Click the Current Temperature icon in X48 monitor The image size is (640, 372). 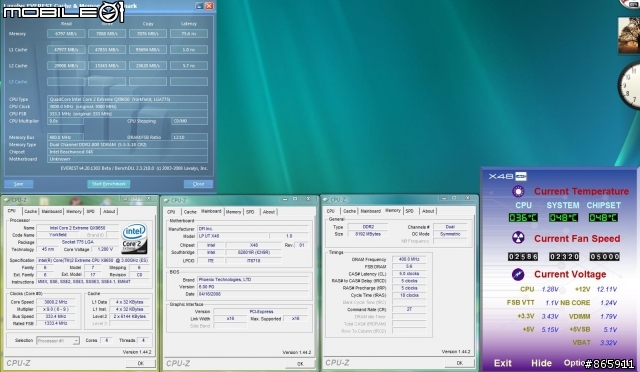518,191
